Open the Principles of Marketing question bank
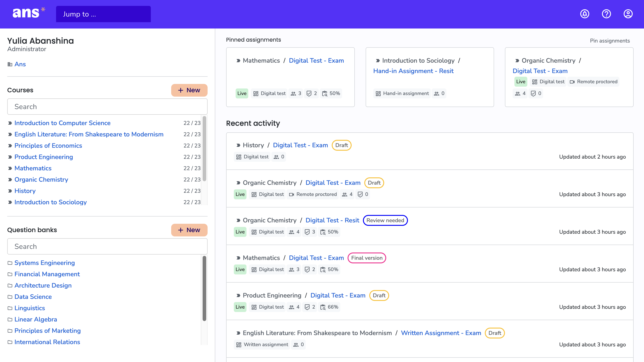644x362 pixels. coord(47,331)
